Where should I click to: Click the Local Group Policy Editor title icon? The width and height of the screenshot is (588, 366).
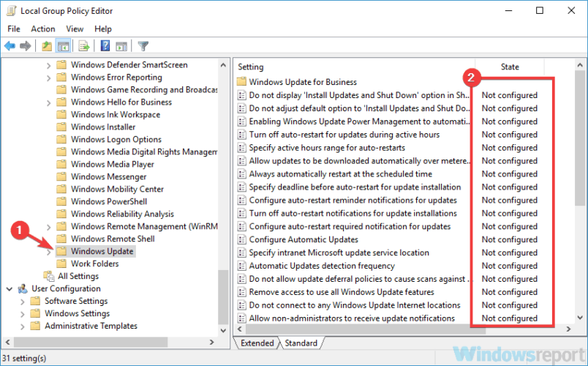[11, 11]
